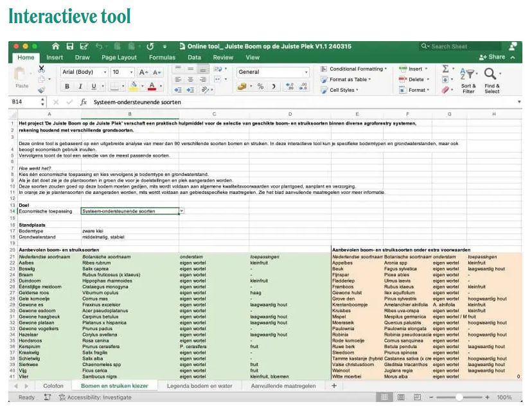Center cell text horizontally
The image size is (532, 411).
pyautogui.click(x=190, y=80)
